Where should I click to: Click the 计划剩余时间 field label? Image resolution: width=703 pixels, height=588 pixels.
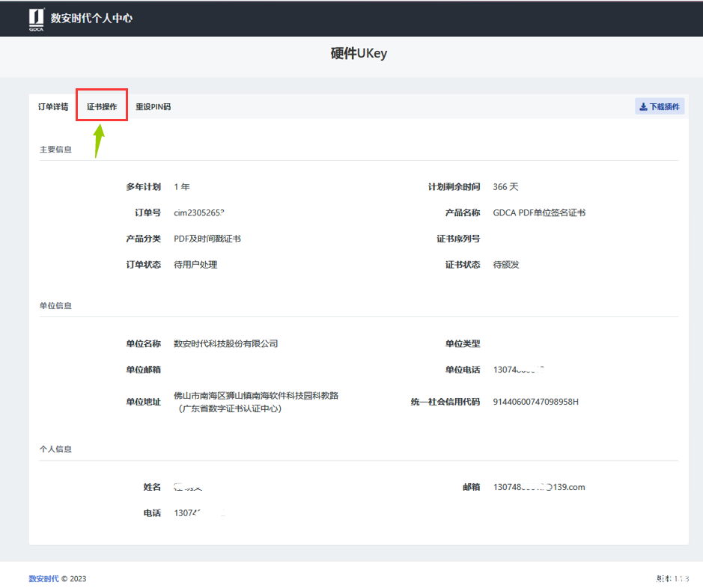click(454, 187)
